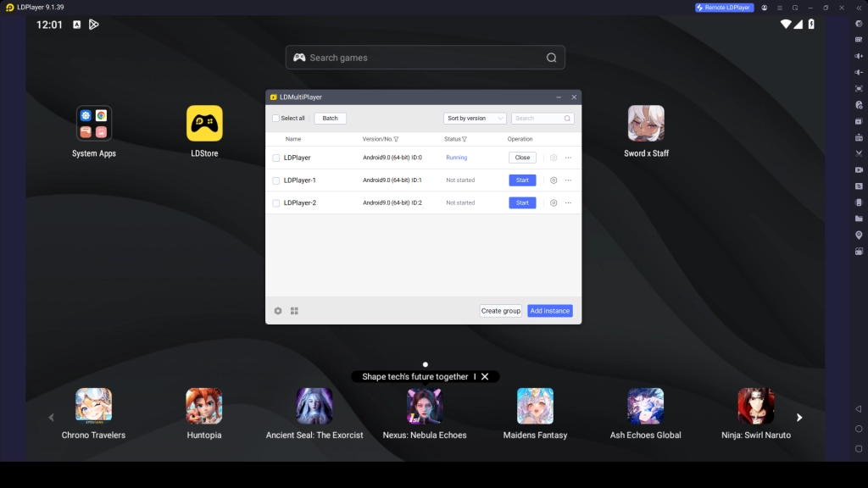This screenshot has height=488, width=868.
Task: Start the LDPlayer-1 instance
Action: click(x=522, y=180)
